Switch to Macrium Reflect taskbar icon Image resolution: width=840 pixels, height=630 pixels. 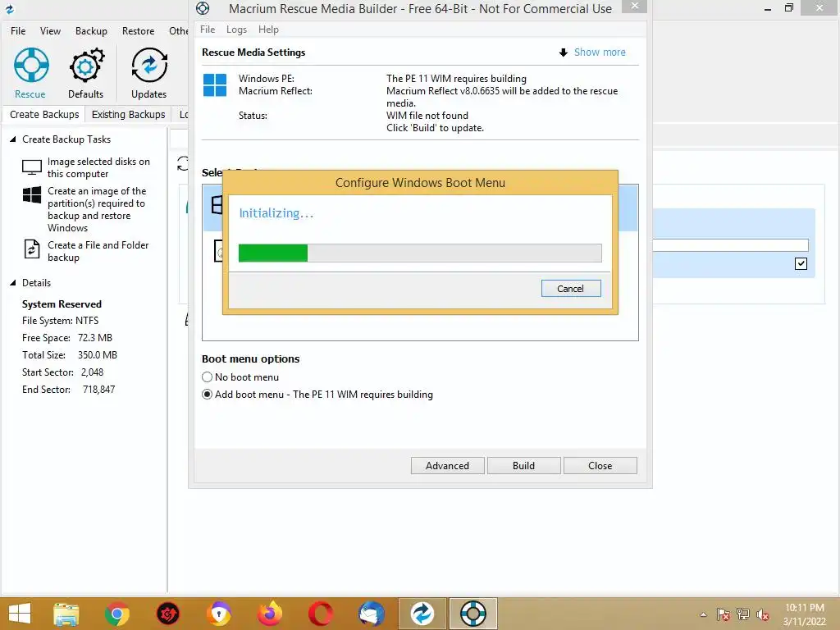click(422, 614)
